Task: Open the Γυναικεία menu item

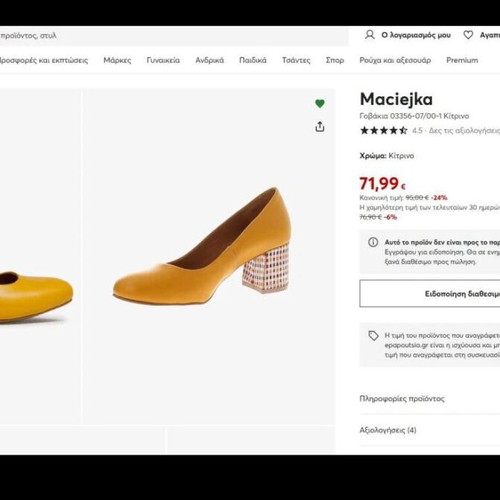Action: 163,60
